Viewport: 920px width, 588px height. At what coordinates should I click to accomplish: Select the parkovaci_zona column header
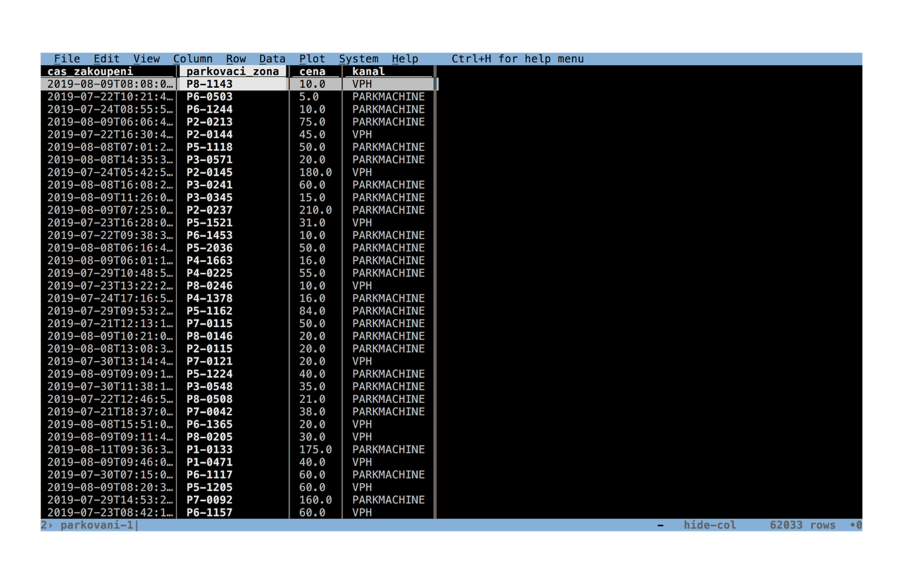(x=233, y=71)
